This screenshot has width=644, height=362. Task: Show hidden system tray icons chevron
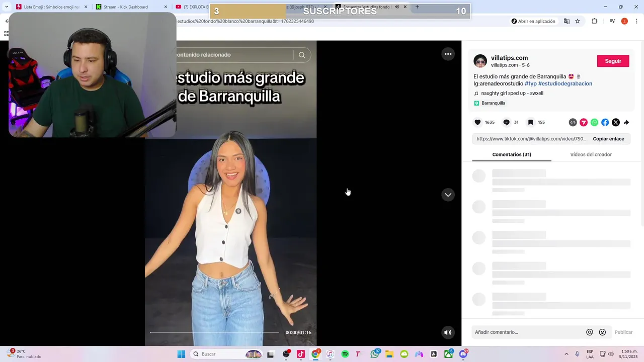pyautogui.click(x=567, y=354)
